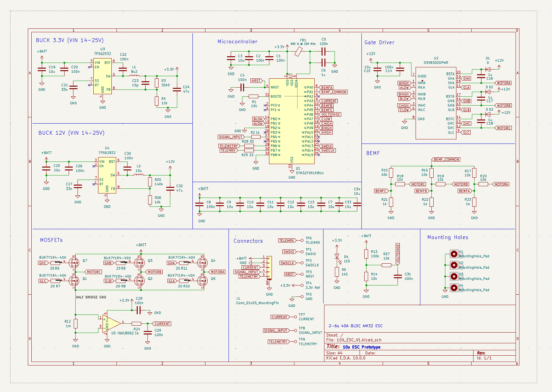
Task: Click the 'File: 10X_ESC_V1.kicad_sch' entry
Action: (354, 340)
